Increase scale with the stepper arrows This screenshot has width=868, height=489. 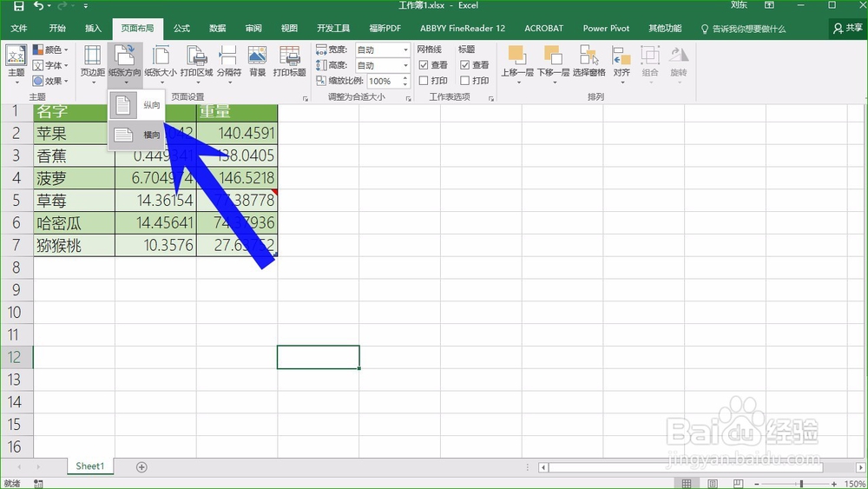click(405, 78)
